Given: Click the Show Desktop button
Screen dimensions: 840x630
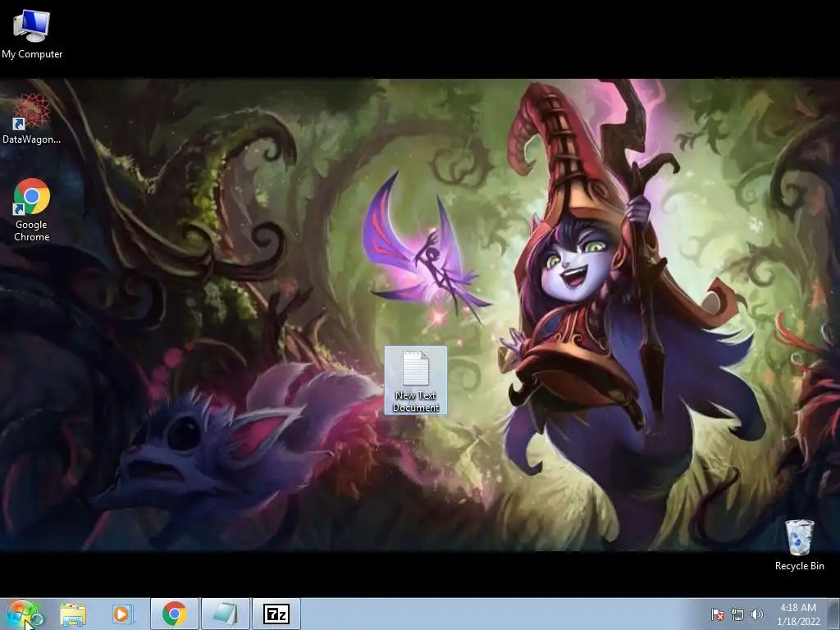Looking at the screenshot, I should [x=834, y=614].
